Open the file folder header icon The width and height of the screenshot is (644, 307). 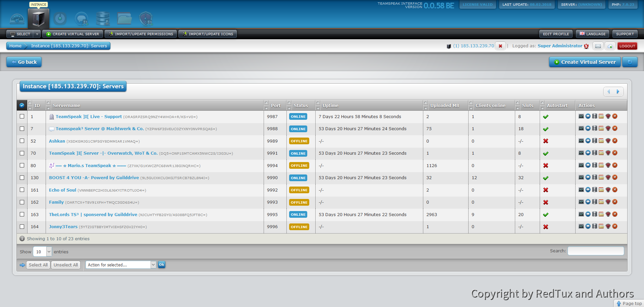[x=124, y=19]
